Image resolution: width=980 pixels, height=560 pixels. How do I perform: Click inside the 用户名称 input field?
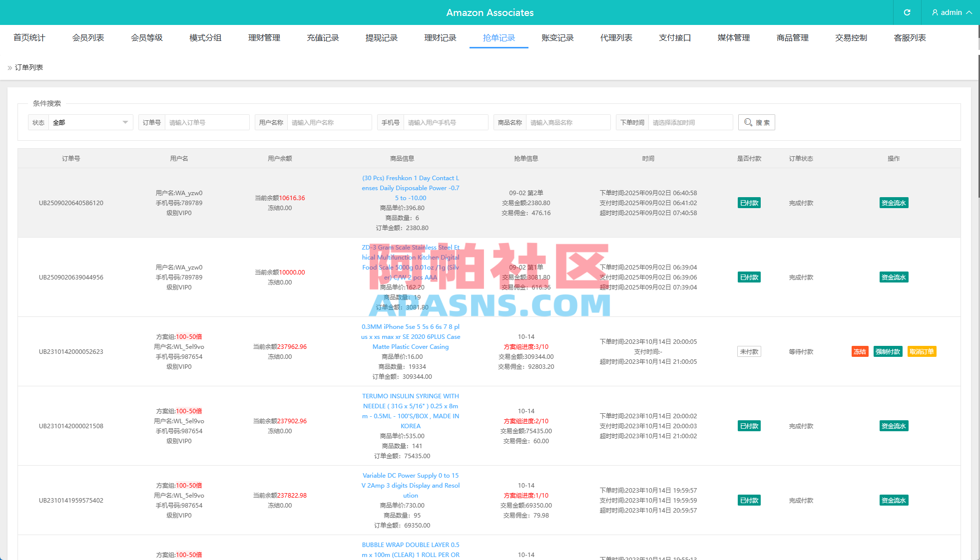pos(330,122)
